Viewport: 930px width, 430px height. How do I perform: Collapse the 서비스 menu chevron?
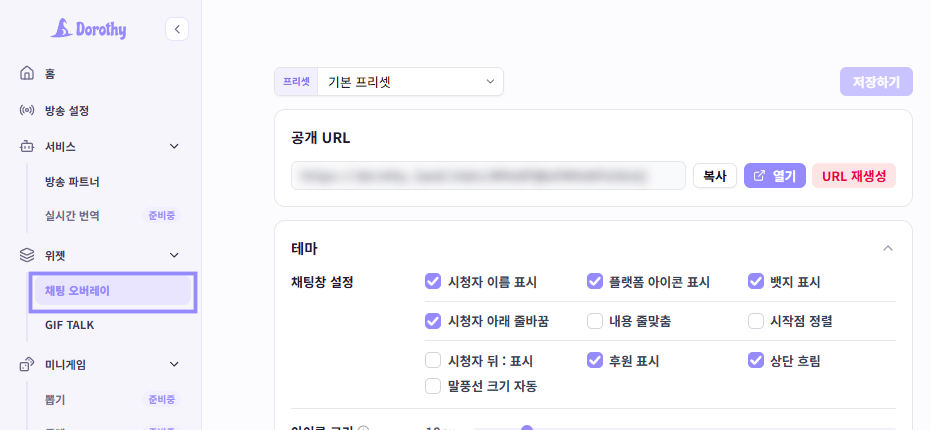click(174, 146)
